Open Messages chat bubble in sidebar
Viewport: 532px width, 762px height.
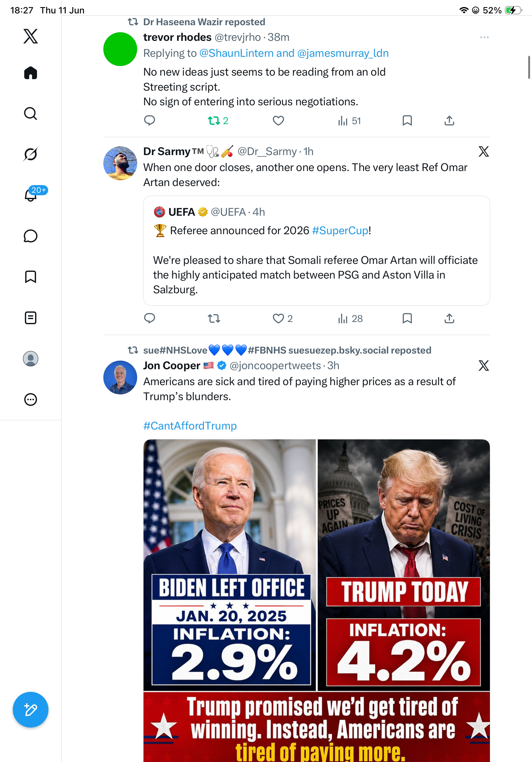[31, 236]
